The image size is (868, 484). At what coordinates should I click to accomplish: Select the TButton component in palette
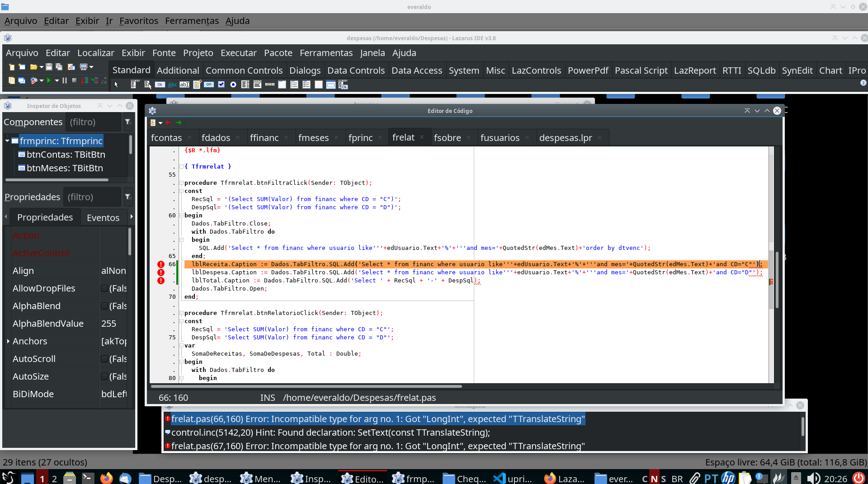[x=160, y=85]
